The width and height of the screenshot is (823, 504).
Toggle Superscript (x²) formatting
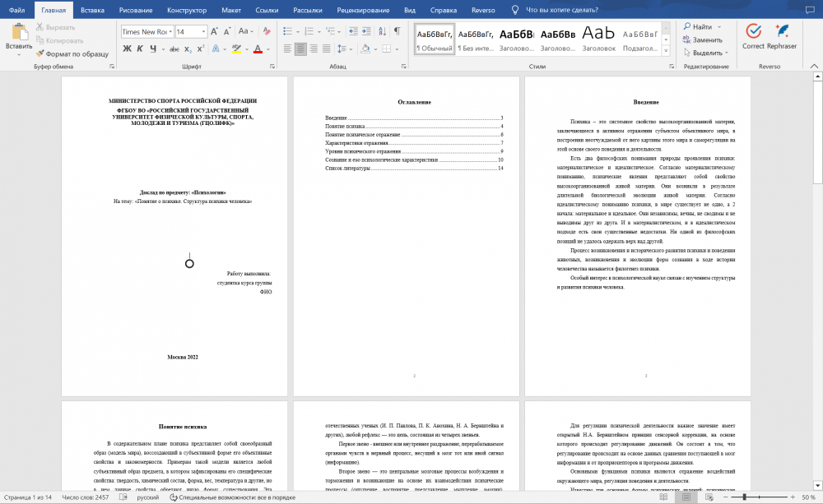(201, 49)
